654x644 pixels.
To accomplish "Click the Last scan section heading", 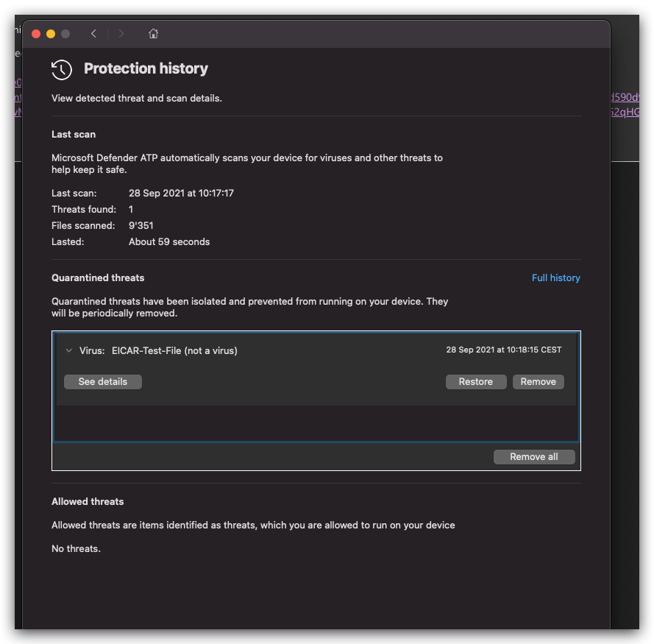I will tap(74, 135).
